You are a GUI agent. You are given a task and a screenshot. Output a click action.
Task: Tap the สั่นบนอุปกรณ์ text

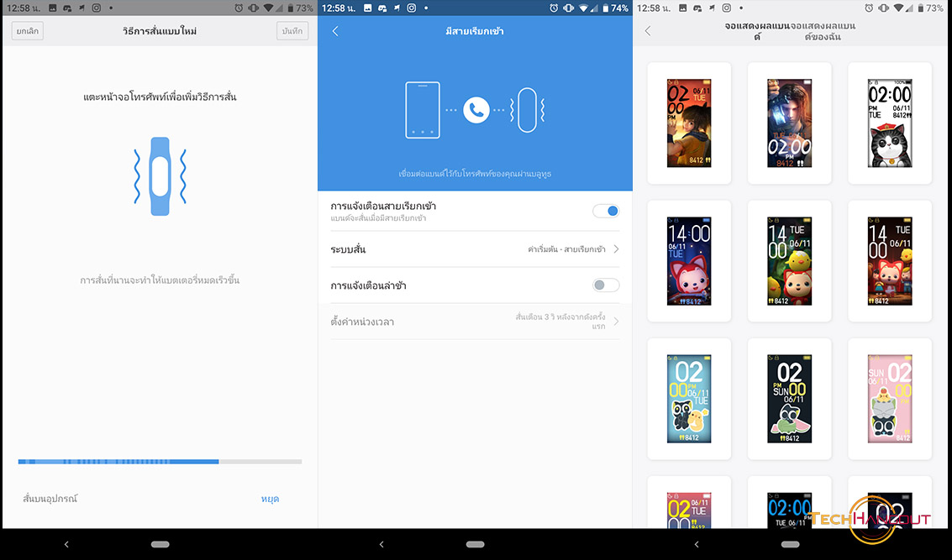[x=50, y=499]
